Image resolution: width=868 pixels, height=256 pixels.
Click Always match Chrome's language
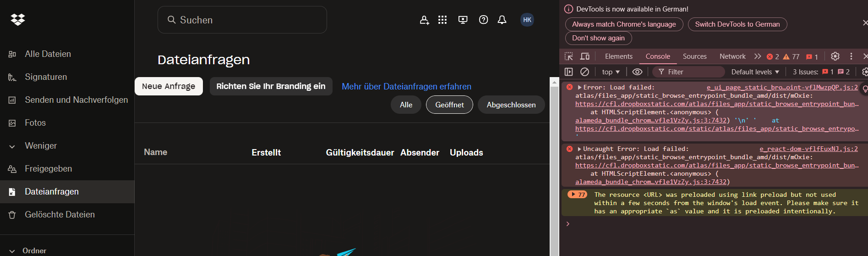(x=624, y=24)
